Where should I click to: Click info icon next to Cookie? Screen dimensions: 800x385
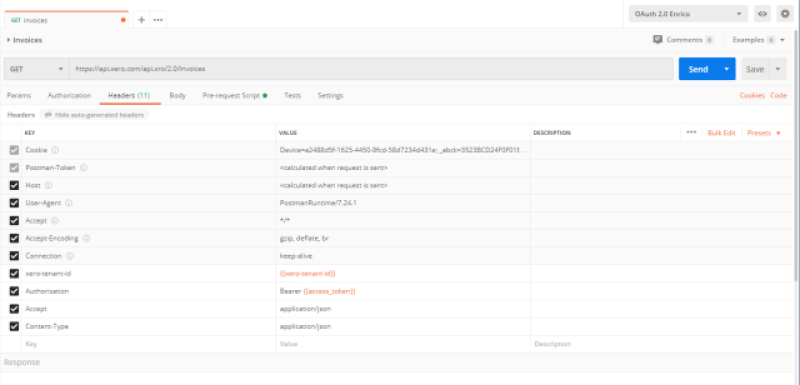click(55, 150)
